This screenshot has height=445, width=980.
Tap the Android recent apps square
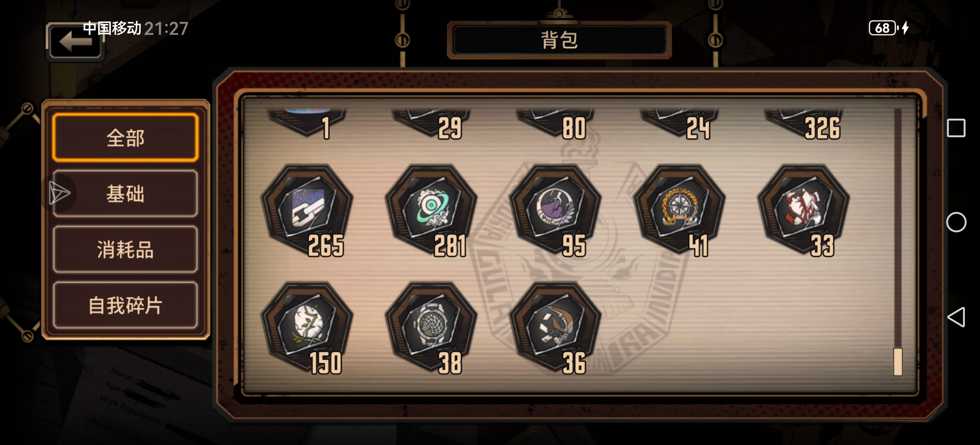point(956,128)
